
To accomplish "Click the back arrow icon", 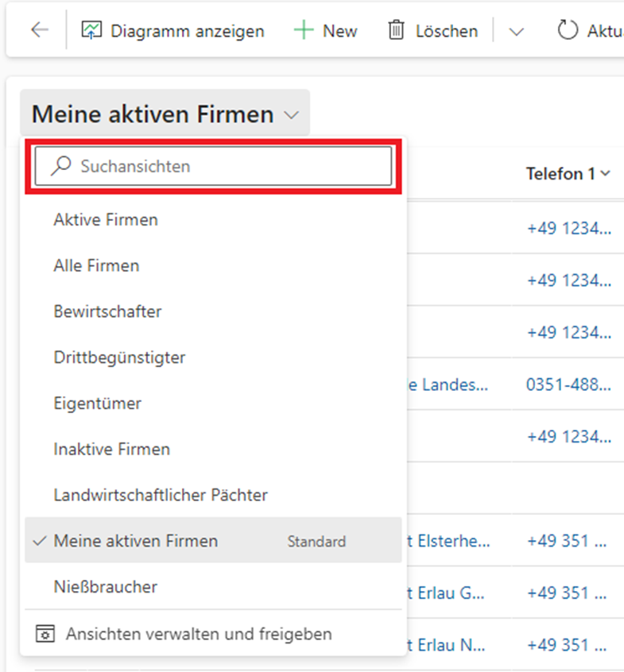I will pos(39,31).
